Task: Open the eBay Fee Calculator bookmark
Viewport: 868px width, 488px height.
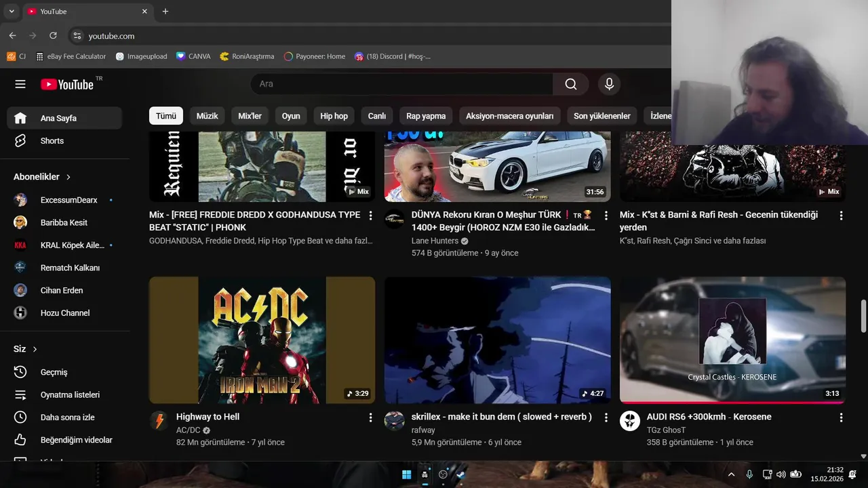Action: point(71,56)
